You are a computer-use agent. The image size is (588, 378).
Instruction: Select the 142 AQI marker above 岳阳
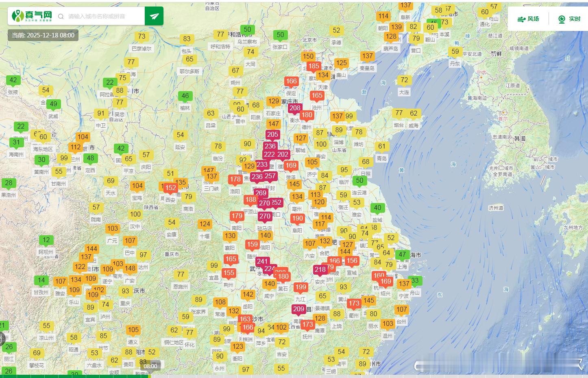[x=248, y=295]
